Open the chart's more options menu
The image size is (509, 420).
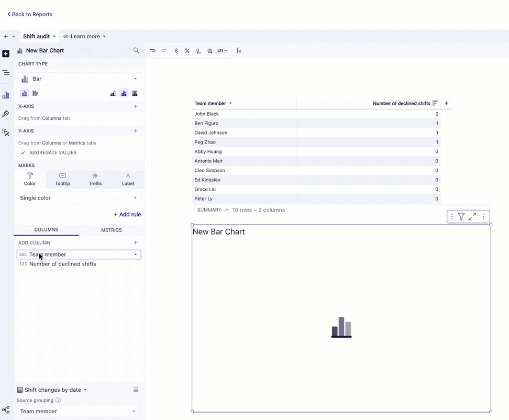point(483,217)
